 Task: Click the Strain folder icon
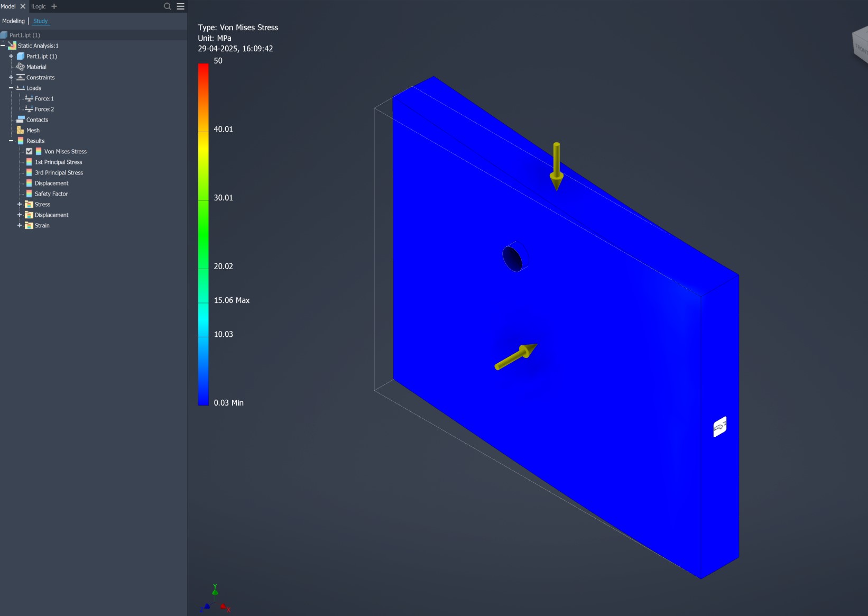[x=29, y=225]
